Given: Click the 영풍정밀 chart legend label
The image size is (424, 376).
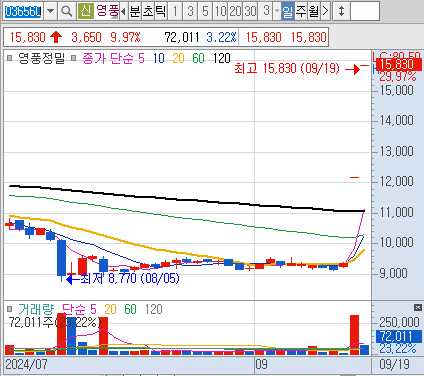Looking at the screenshot, I should coord(41,58).
